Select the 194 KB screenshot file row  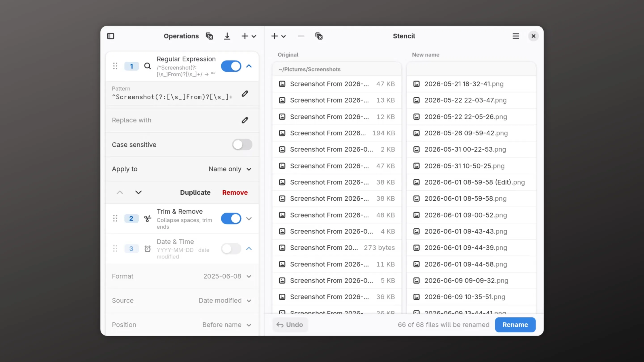[337, 133]
